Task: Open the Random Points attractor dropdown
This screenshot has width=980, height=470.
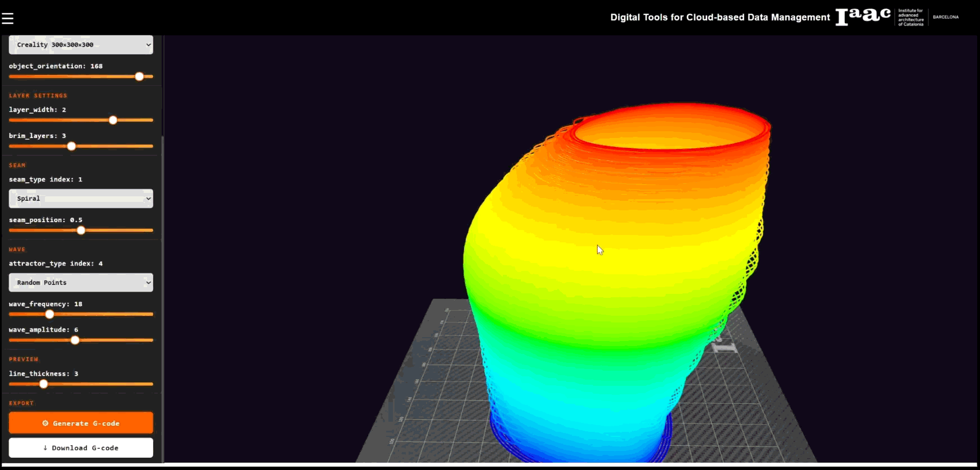Action: tap(81, 283)
